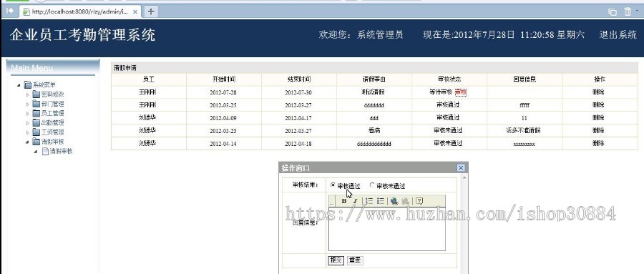Click the 审核状态 column header
This screenshot has height=274, width=644.
pos(449,79)
